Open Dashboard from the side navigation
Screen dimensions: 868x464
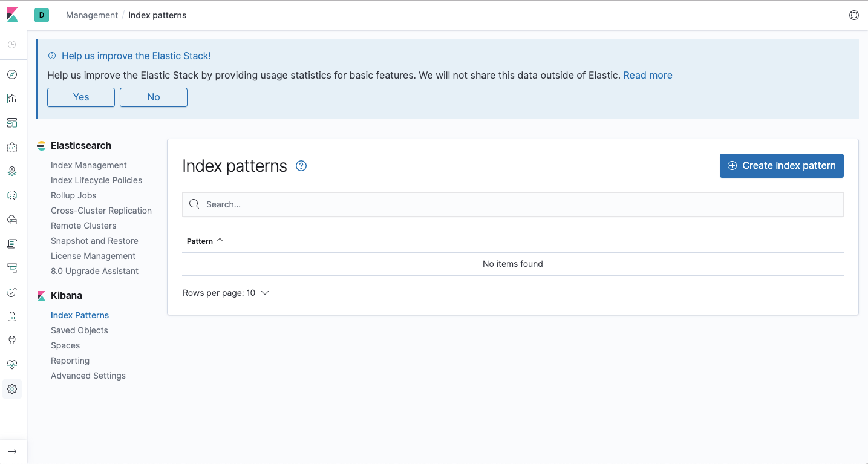[12, 123]
